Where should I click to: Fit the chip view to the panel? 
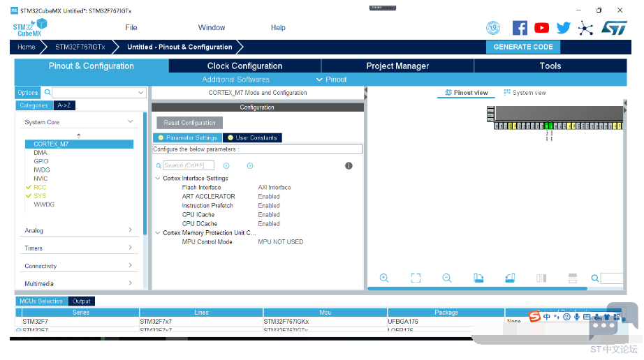pos(416,278)
